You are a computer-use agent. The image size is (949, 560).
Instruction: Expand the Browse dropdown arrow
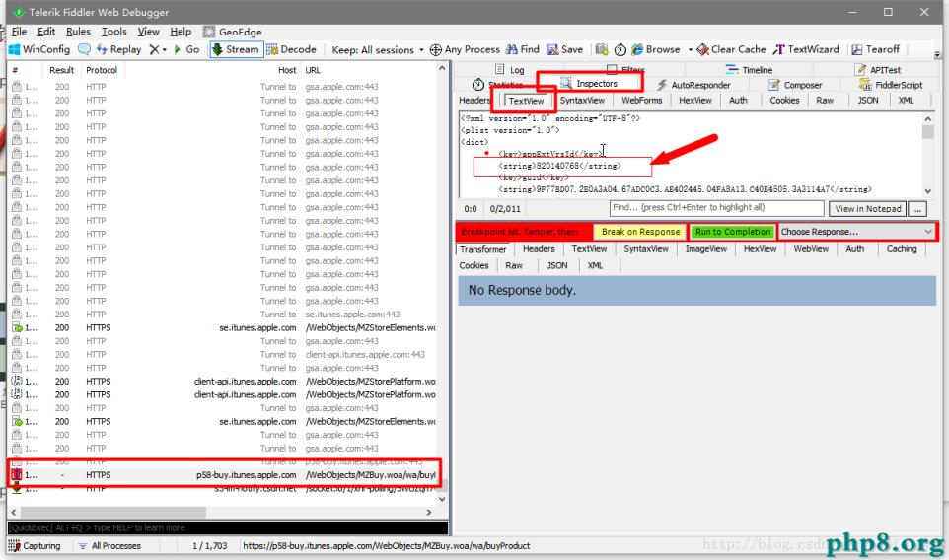(690, 50)
